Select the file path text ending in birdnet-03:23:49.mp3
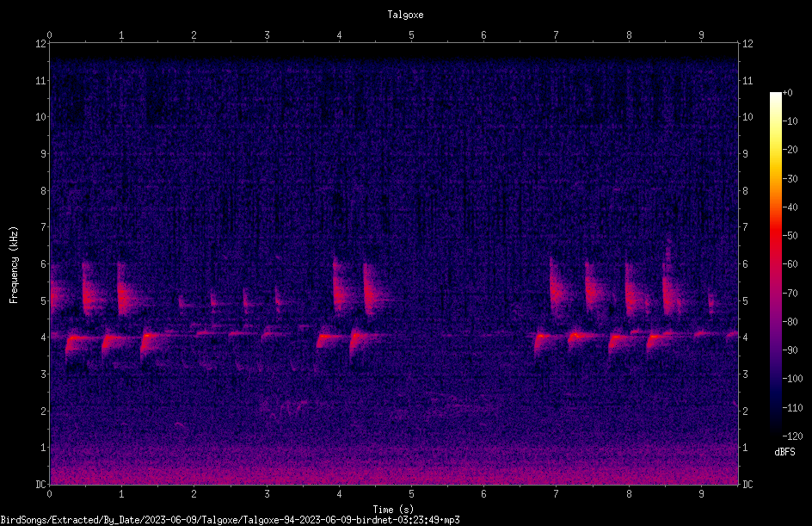Screen dimensions: 812x526 point(230,520)
